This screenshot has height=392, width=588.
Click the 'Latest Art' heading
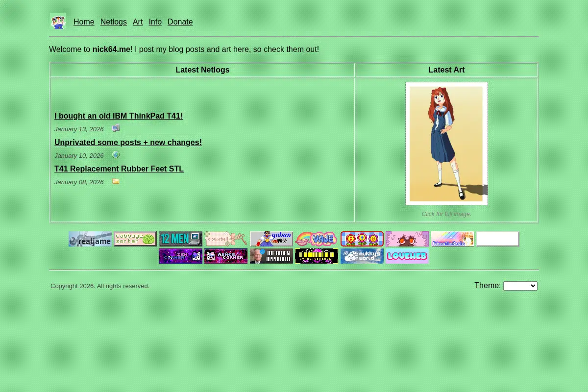[x=446, y=70]
